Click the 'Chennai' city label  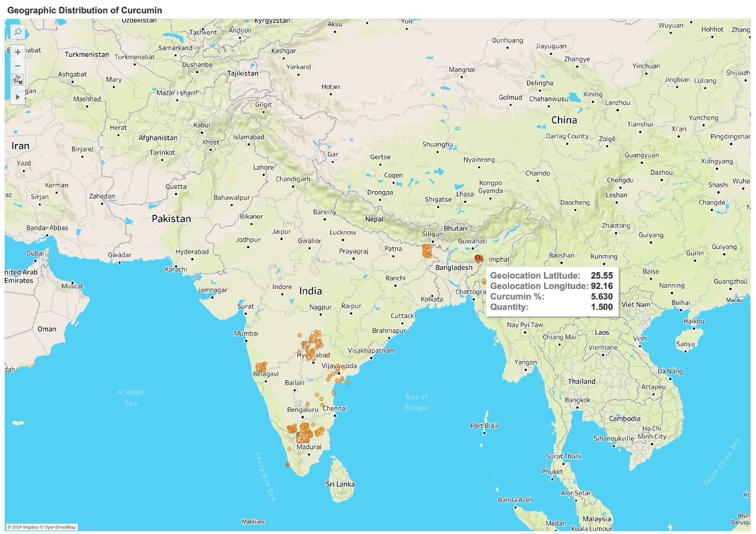tap(335, 408)
